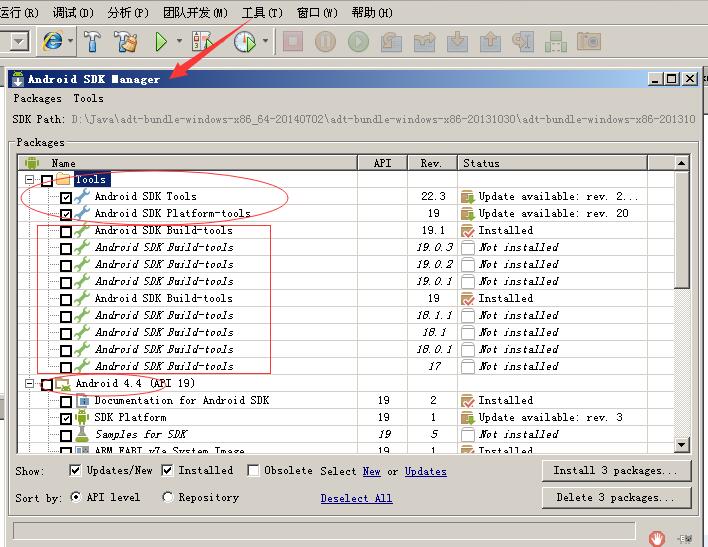The image size is (708, 547).
Task: Check Build-tools 19.0.3 row checkbox
Action: [66, 248]
